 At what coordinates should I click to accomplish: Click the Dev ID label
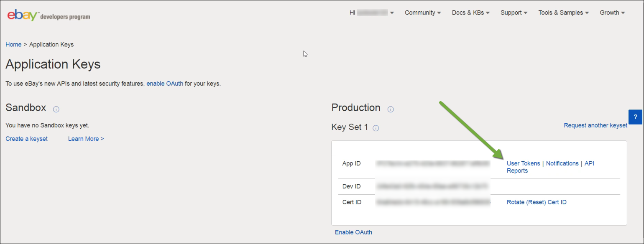[351, 186]
